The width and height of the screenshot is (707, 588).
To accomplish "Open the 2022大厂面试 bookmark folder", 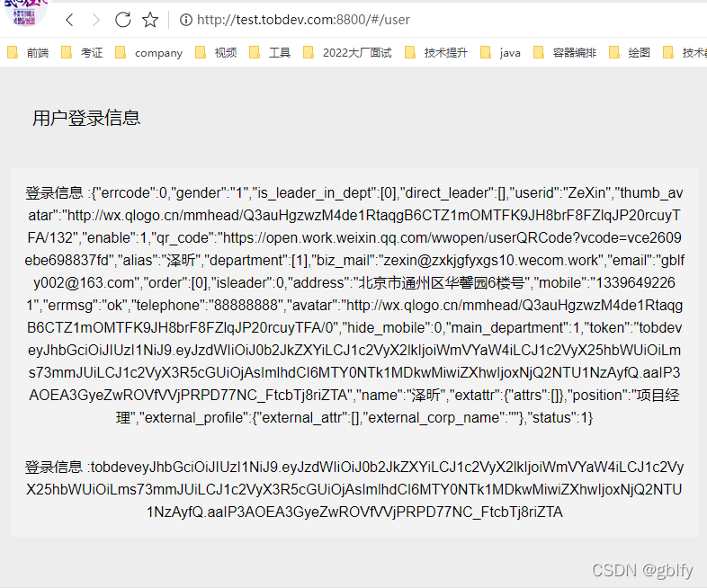I will (347, 53).
